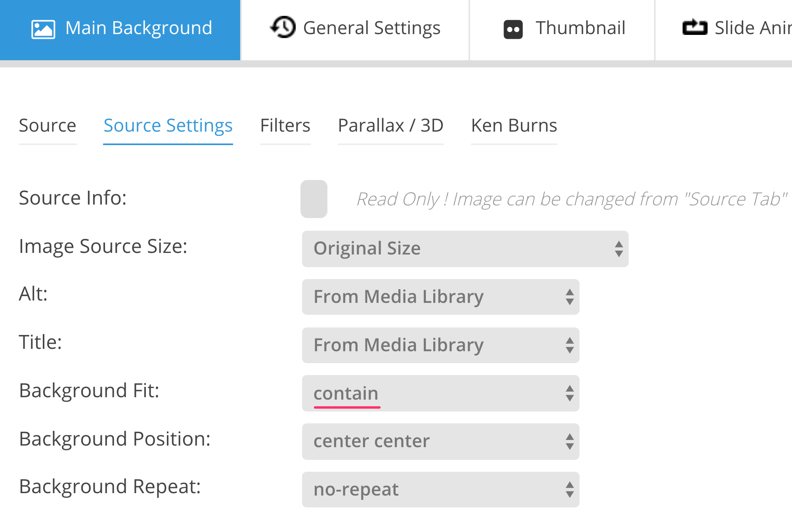
Task: Expand the Background Repeat no-repeat dropdown
Action: (441, 490)
